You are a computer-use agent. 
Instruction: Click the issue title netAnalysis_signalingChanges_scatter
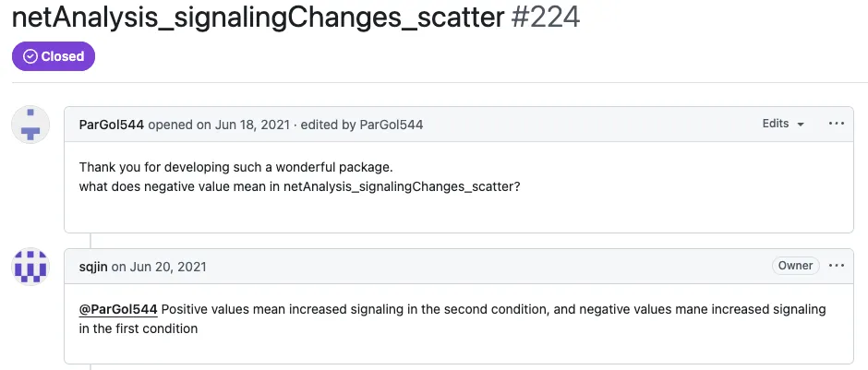click(257, 17)
